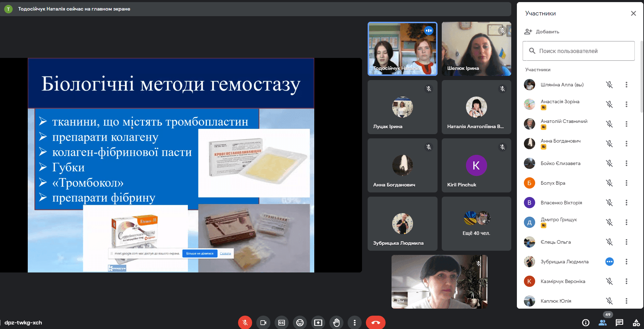Click the presented slide about гемостазу
Image resolution: width=644 pixels, height=329 pixels.
coord(171,165)
